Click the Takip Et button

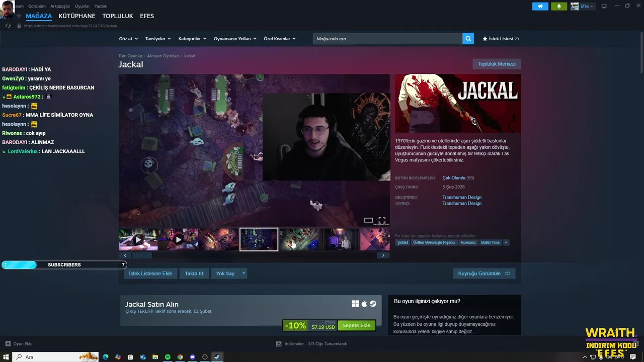coord(194,274)
